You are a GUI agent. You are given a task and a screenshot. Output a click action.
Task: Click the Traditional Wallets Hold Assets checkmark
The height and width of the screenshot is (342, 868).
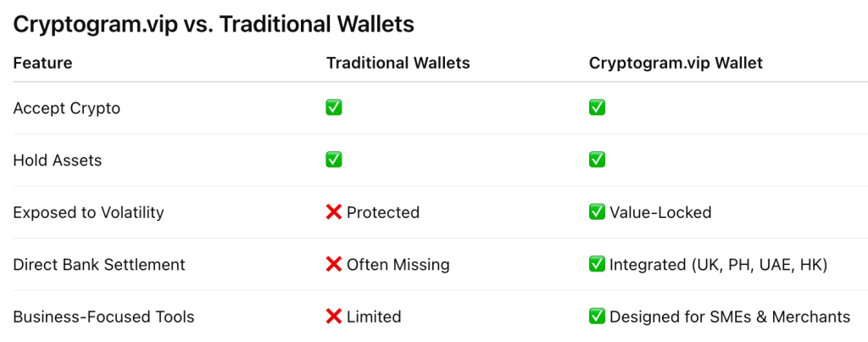[334, 160]
